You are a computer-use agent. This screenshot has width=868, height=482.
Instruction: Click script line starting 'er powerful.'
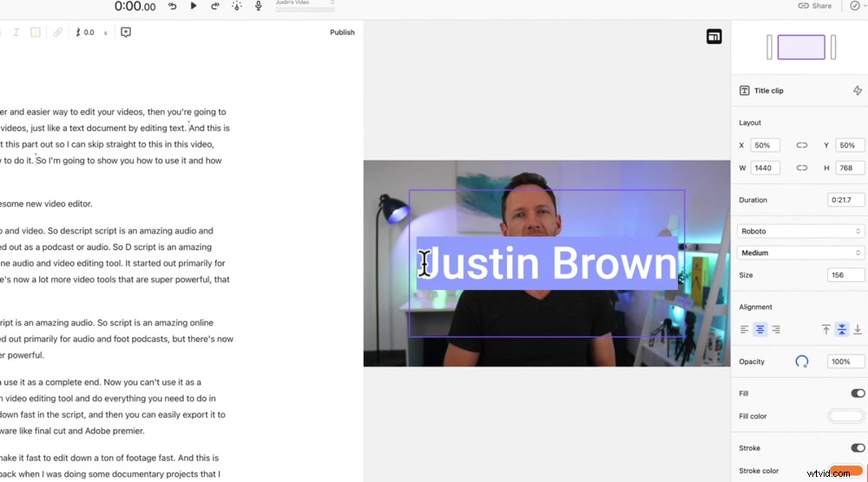pos(23,355)
